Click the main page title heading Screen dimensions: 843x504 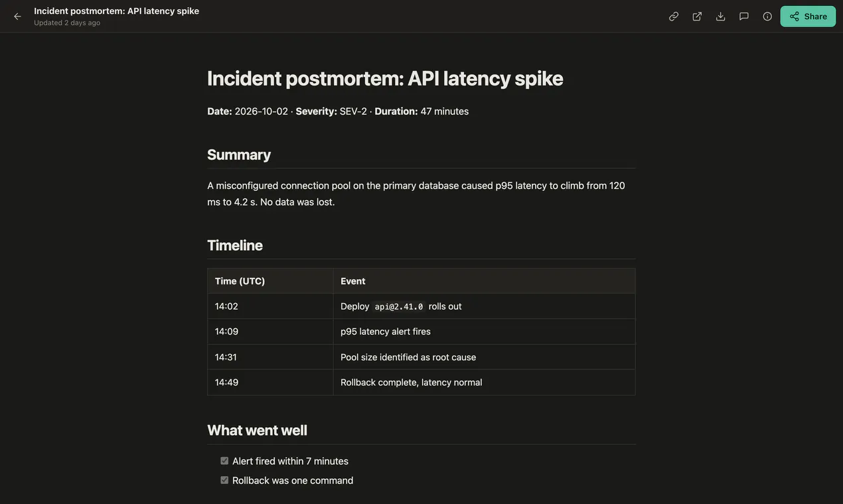(385, 78)
